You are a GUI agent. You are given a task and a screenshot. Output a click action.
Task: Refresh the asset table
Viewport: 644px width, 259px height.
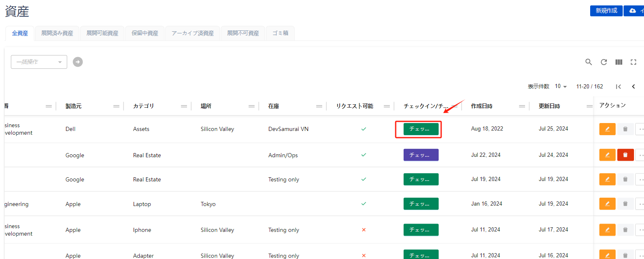(604, 62)
